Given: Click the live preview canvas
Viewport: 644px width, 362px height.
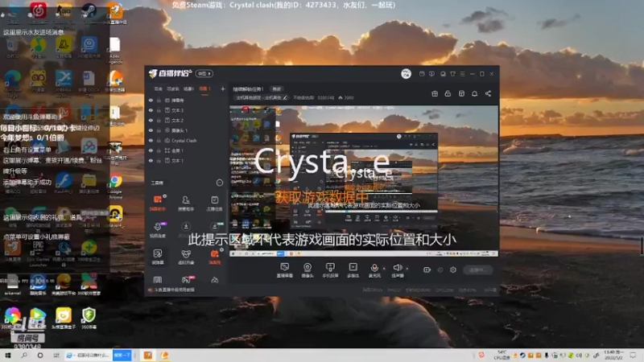Looking at the screenshot, I should 364,181.
